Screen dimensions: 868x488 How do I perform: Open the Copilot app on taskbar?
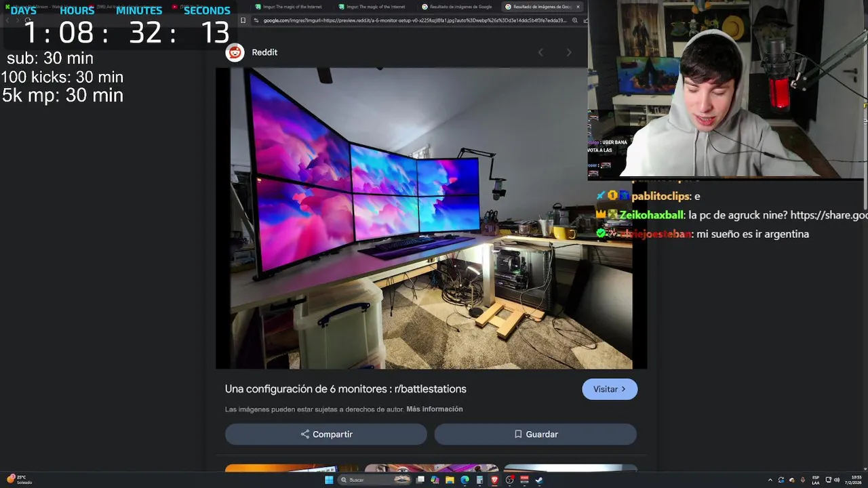[435, 480]
